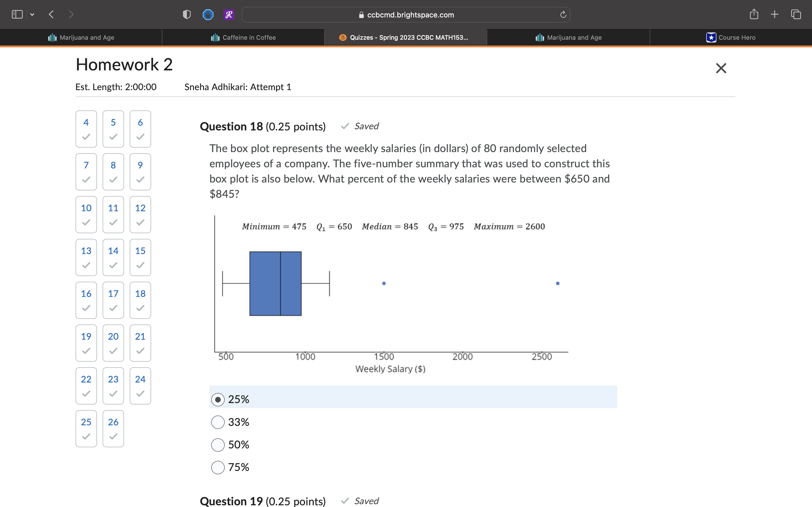Expand the sidebar options dropdown chevron

point(32,14)
